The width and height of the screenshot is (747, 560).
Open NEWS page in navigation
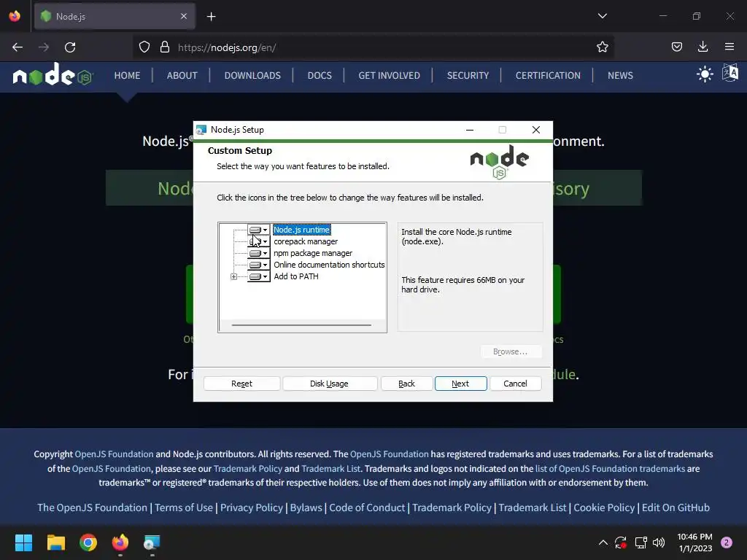pos(620,76)
